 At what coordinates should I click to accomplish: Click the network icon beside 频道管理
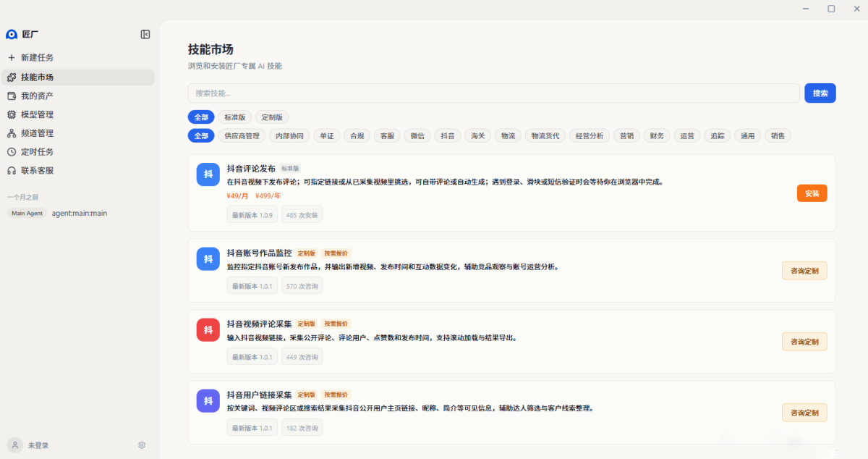point(12,133)
